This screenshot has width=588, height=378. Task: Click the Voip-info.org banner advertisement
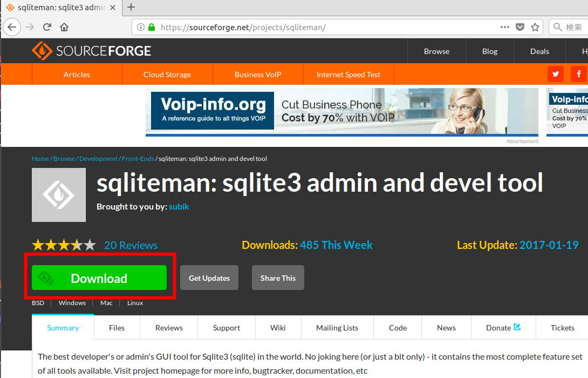342,112
